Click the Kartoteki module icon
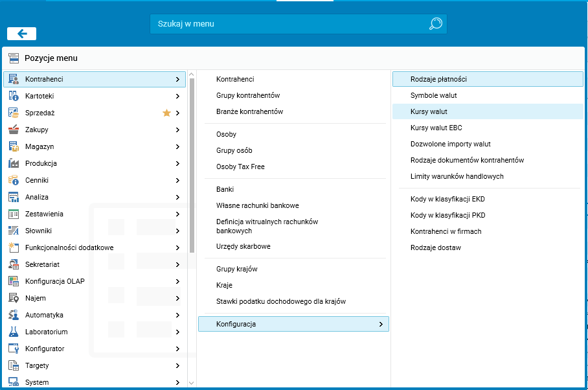588x390 pixels. (14, 96)
